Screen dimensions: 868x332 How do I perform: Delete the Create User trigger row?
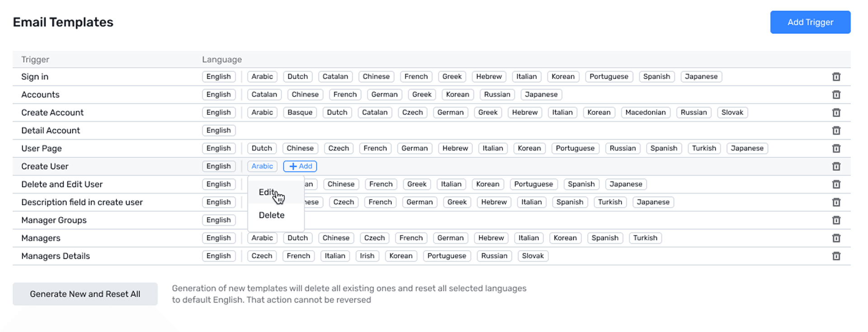pos(836,166)
